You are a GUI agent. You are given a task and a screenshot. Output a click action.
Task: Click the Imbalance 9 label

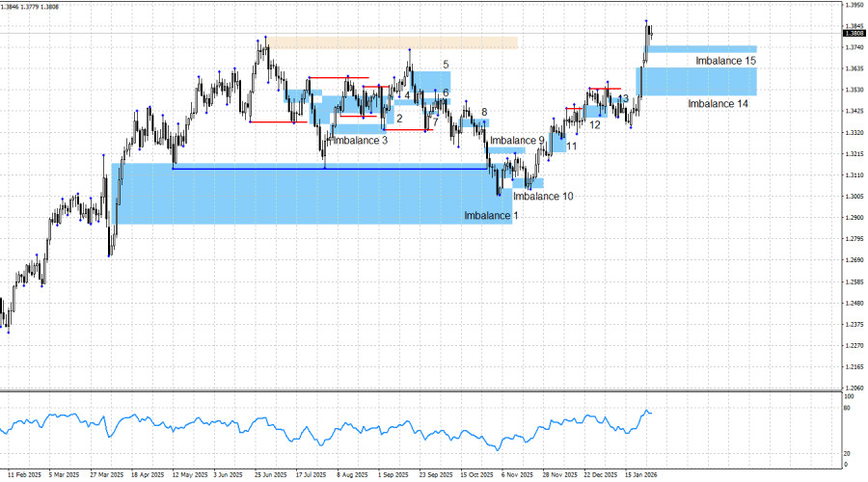pyautogui.click(x=517, y=140)
